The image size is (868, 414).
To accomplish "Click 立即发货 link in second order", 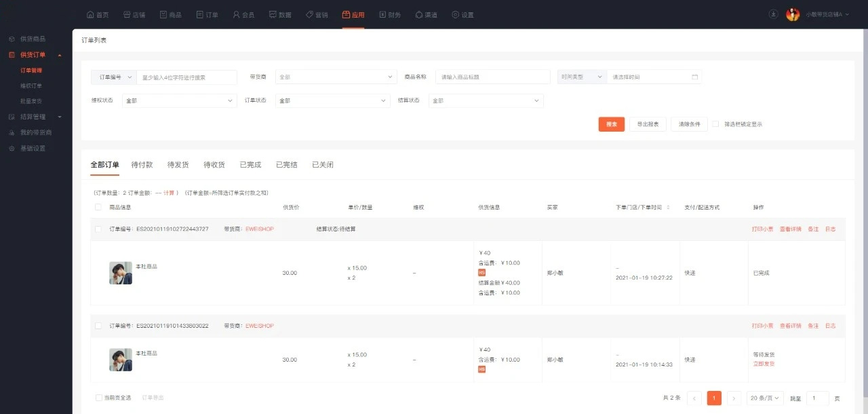I will click(x=764, y=364).
